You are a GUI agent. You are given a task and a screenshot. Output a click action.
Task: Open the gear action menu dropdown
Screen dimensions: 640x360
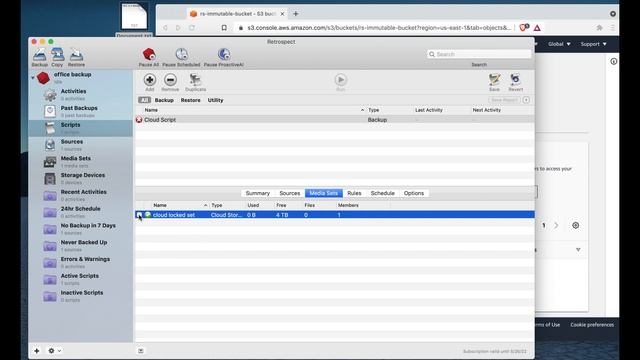pos(54,351)
